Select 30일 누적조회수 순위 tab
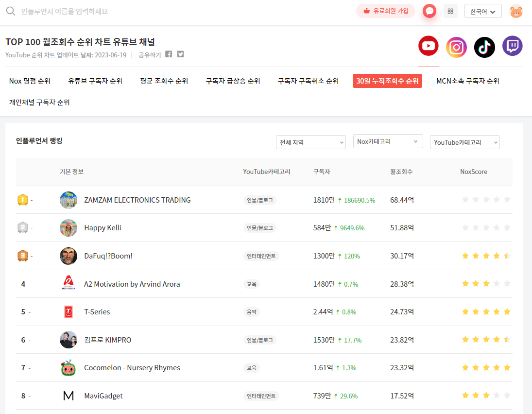Screen dimensions: 532x414 (388, 81)
